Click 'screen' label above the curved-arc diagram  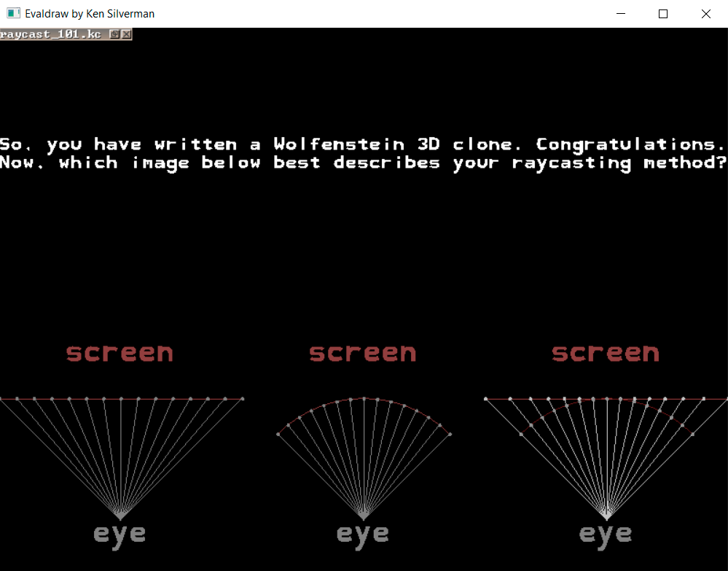pos(363,353)
